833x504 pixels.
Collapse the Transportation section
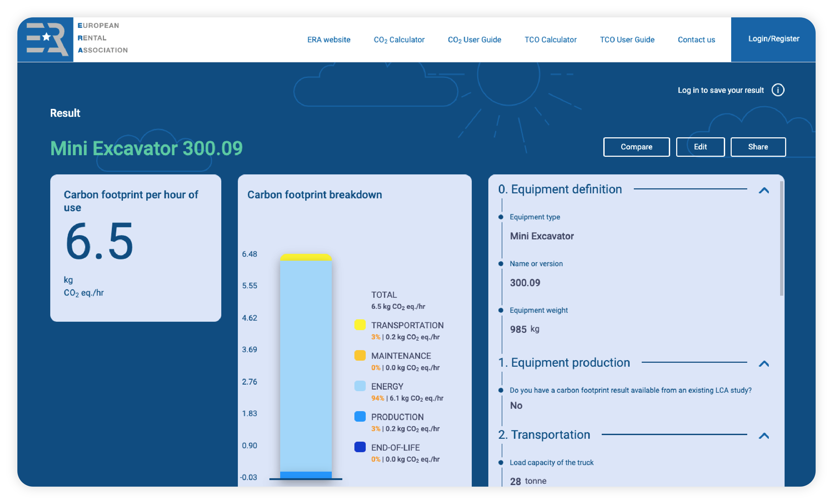(x=764, y=436)
